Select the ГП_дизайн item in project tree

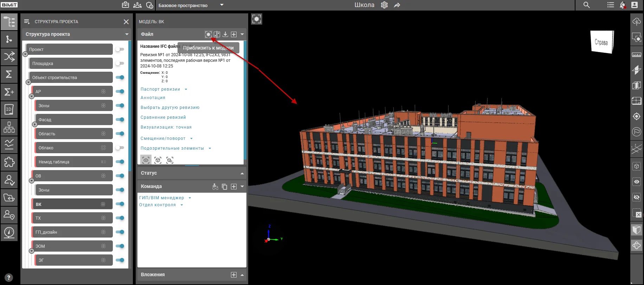(72, 232)
